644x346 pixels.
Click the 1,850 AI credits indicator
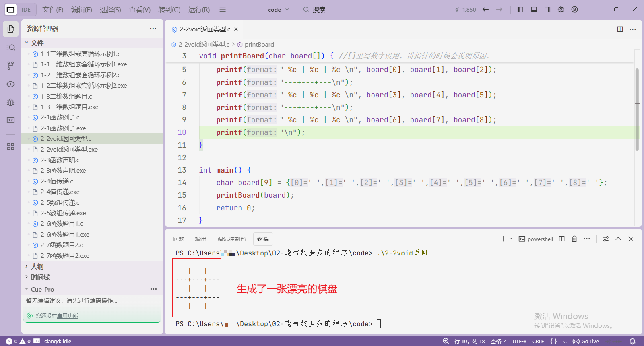pos(465,10)
